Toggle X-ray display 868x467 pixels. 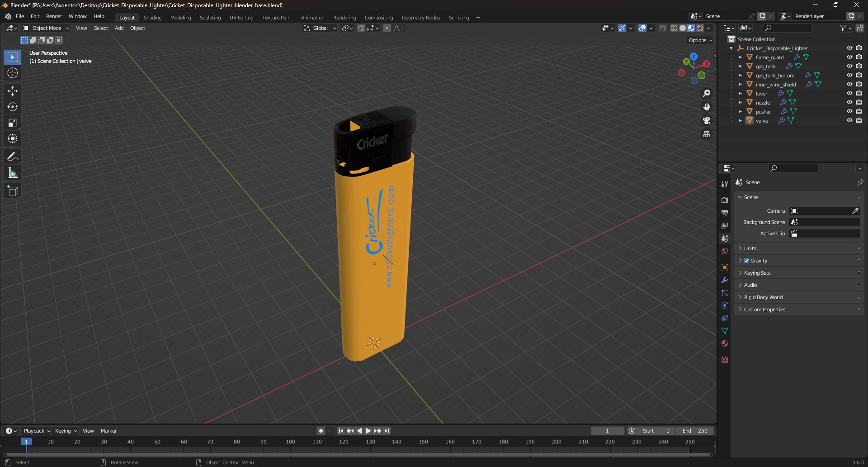click(663, 28)
